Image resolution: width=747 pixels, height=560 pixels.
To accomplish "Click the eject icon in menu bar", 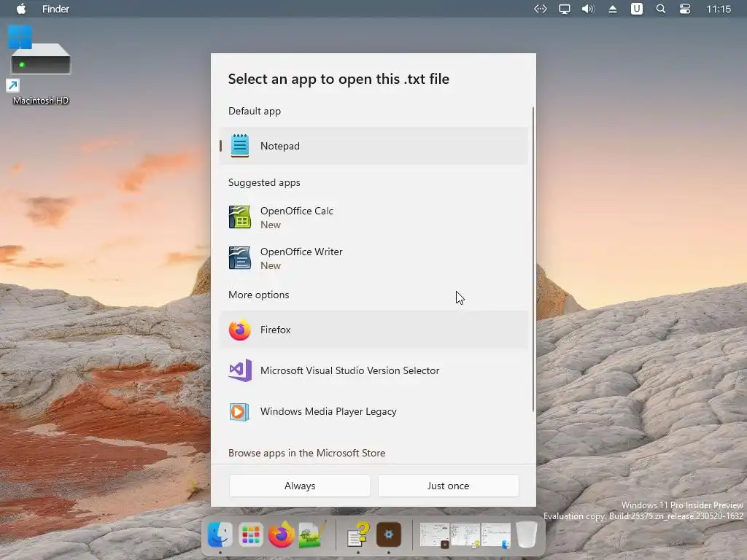I will tap(613, 9).
